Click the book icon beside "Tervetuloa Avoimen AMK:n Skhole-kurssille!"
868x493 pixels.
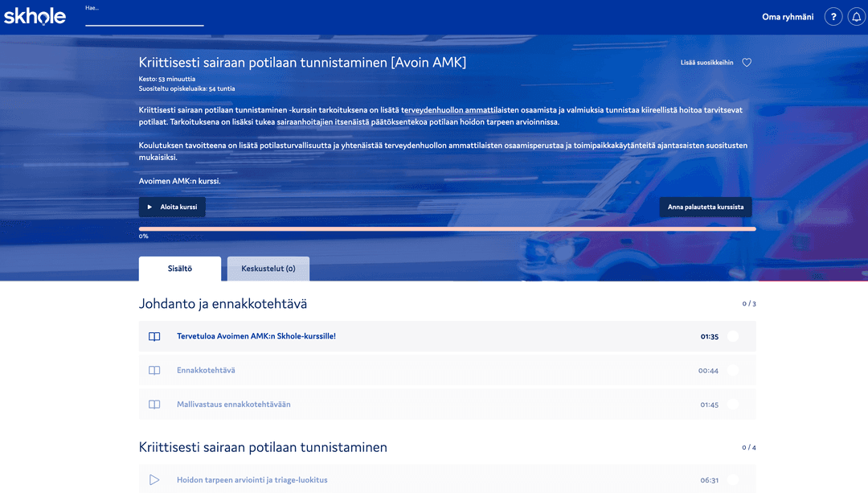(154, 336)
